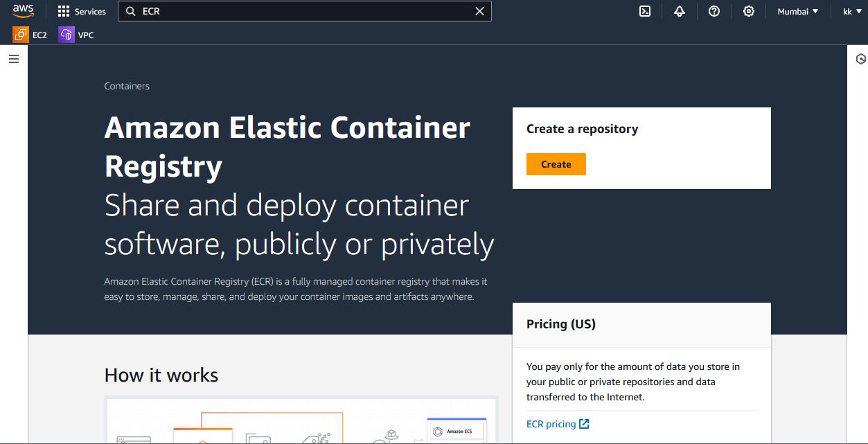
Task: Open the EC2 favorite shortcut
Action: pyautogui.click(x=30, y=35)
